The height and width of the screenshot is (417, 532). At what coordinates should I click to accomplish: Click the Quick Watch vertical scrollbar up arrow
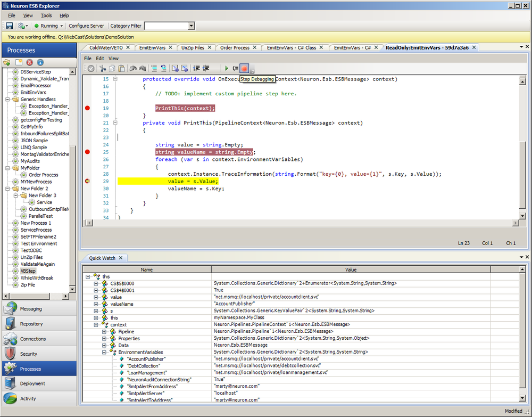click(522, 269)
